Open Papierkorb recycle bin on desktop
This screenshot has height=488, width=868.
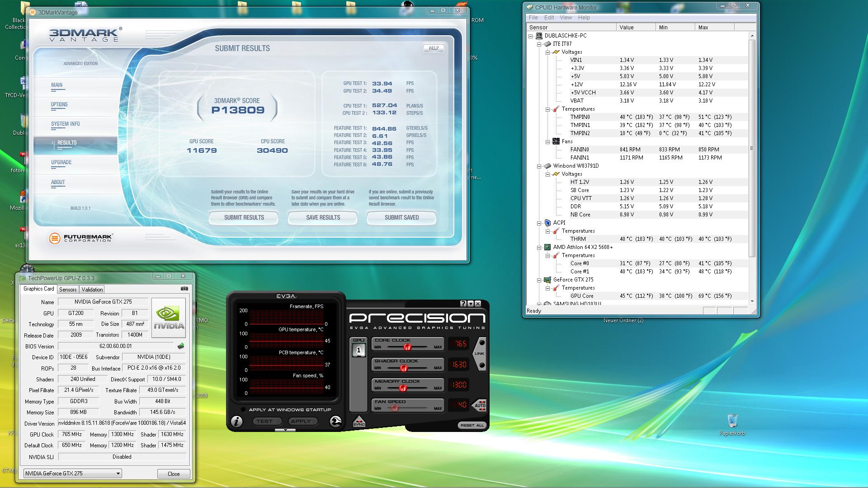732,421
